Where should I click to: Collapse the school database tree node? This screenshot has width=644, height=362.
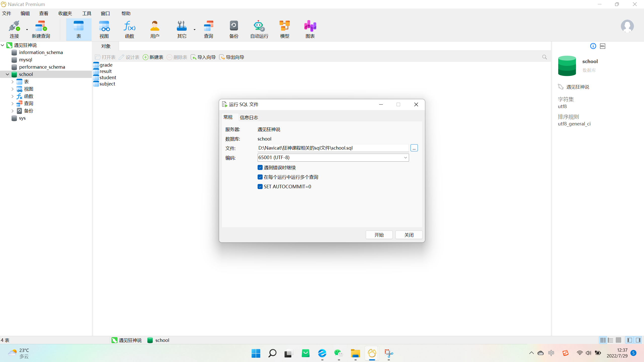(x=7, y=74)
